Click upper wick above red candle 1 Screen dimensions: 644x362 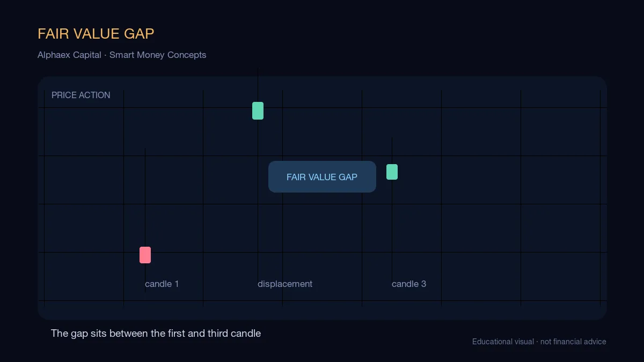pos(145,197)
